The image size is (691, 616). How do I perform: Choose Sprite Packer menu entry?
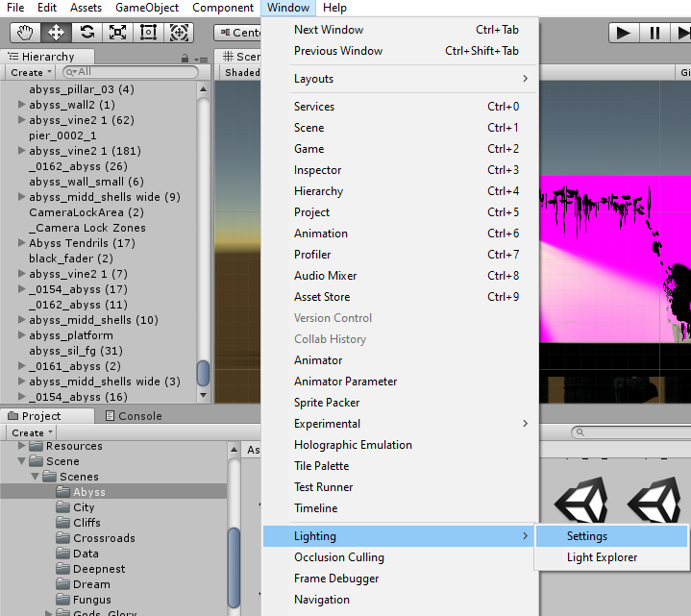[400, 403]
